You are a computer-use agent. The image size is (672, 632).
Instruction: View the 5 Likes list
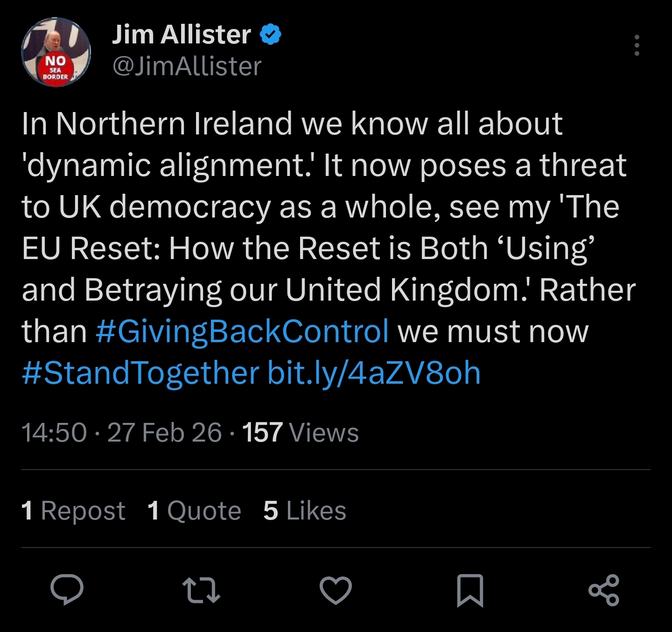(x=305, y=510)
